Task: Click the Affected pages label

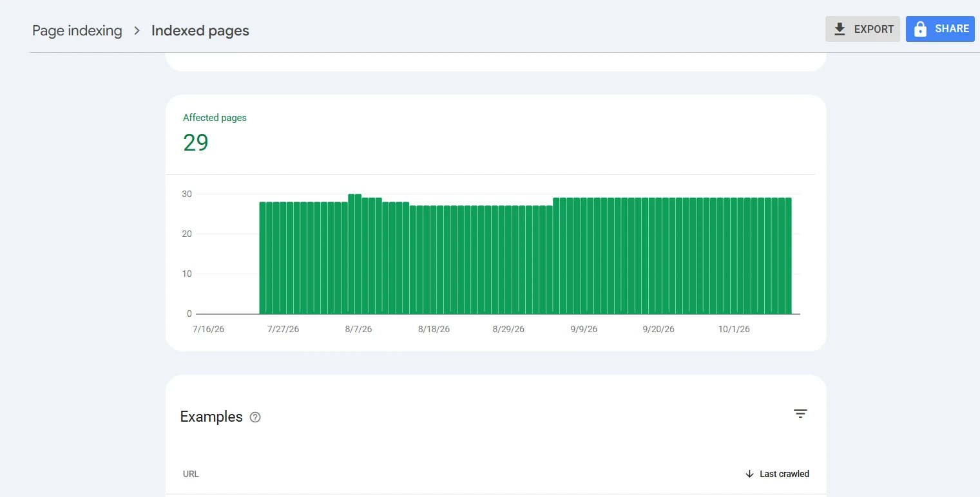Action: [215, 118]
